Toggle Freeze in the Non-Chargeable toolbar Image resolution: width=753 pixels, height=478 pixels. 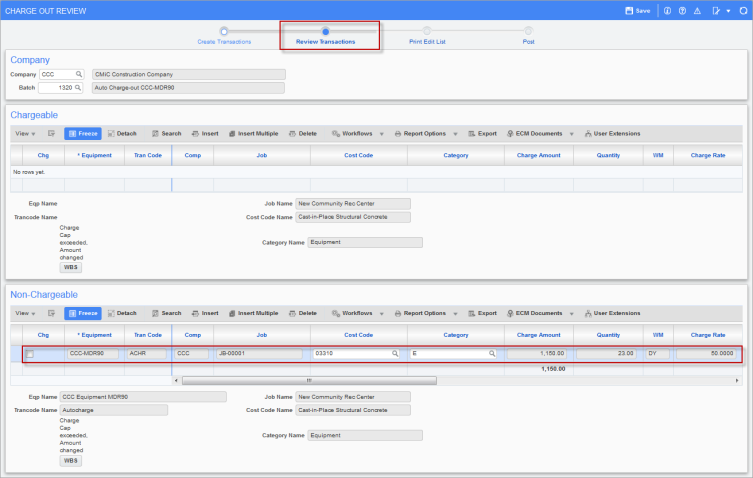(83, 313)
